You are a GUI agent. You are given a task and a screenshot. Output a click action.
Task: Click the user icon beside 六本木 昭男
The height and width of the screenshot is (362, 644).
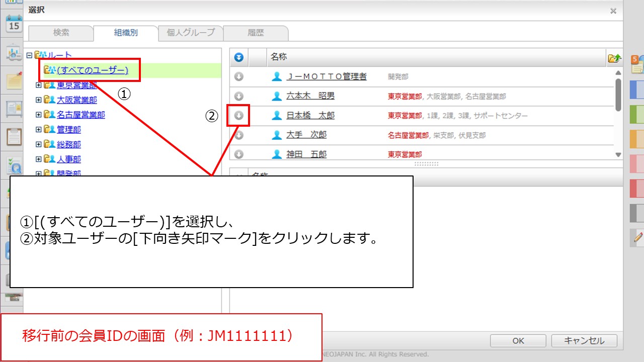(276, 96)
